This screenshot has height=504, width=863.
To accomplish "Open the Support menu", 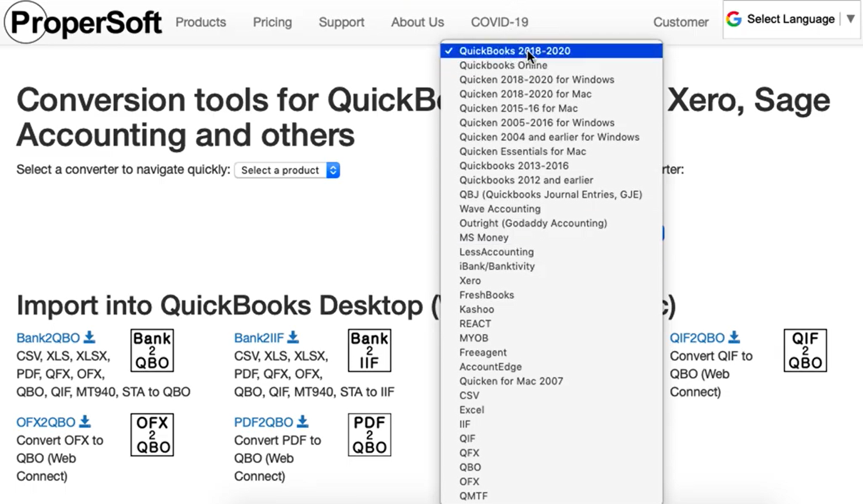I will coord(341,22).
